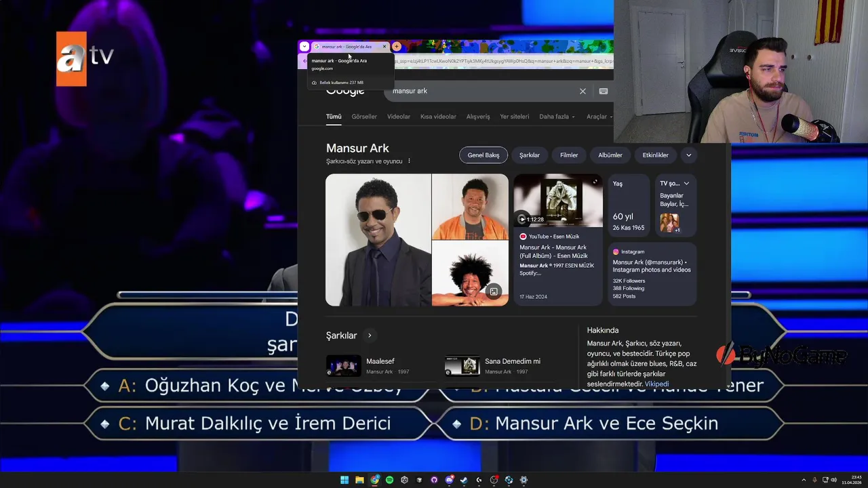Open the clock showing 23:45
The width and height of the screenshot is (868, 488).
click(852, 480)
